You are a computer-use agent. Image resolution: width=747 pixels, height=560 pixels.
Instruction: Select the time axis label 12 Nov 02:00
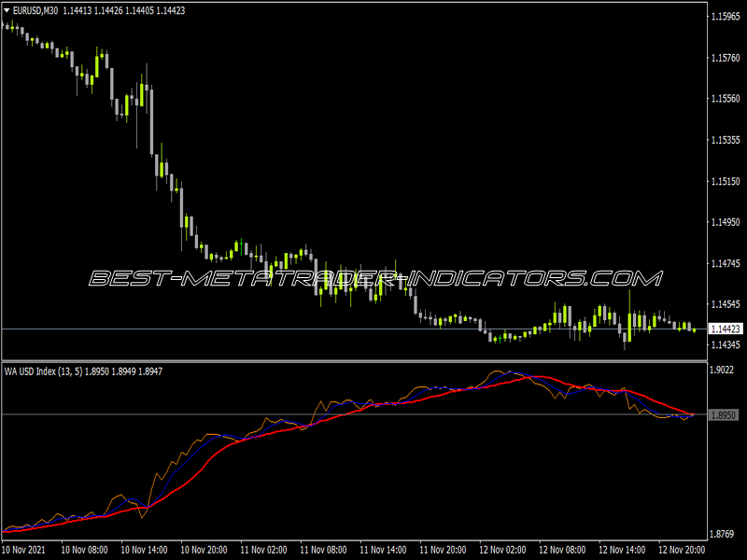pos(502,550)
